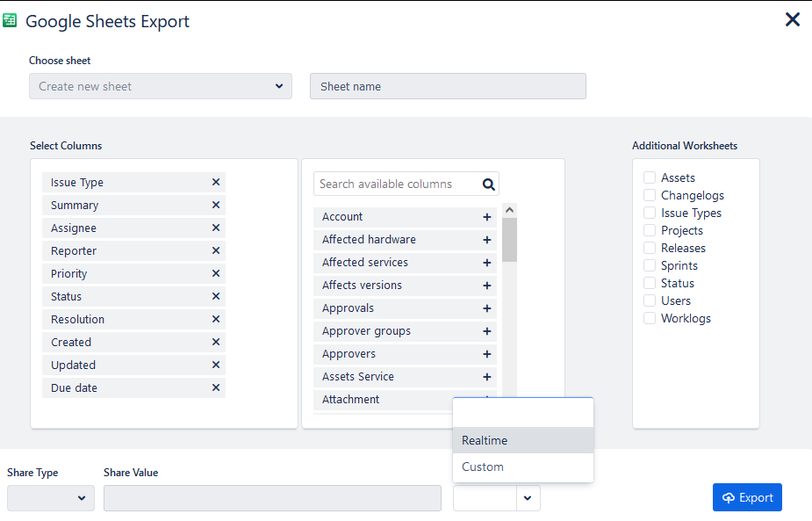Add the Account column with plus icon

click(487, 217)
